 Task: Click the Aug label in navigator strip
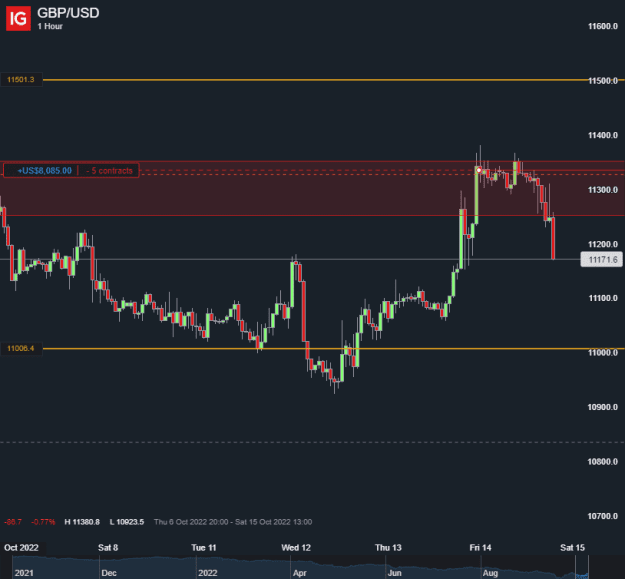point(490,573)
